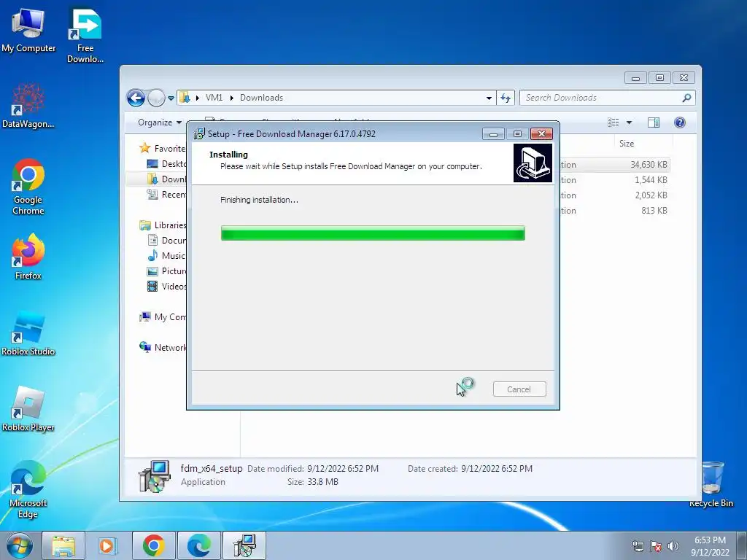Click the Show desktop strip at taskbar end
The width and height of the screenshot is (747, 560).
(742, 545)
